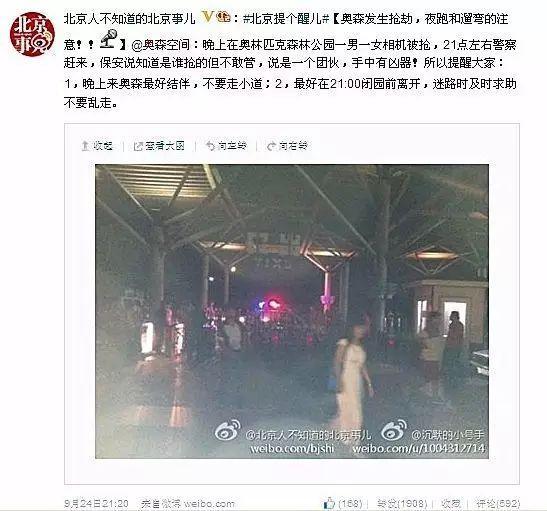Like the post with the thumbs-up icon
The image size is (547, 511).
329,503
